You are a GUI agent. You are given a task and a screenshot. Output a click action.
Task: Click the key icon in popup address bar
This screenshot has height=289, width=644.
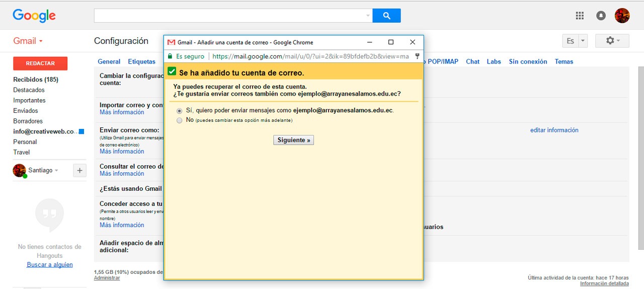(418, 56)
